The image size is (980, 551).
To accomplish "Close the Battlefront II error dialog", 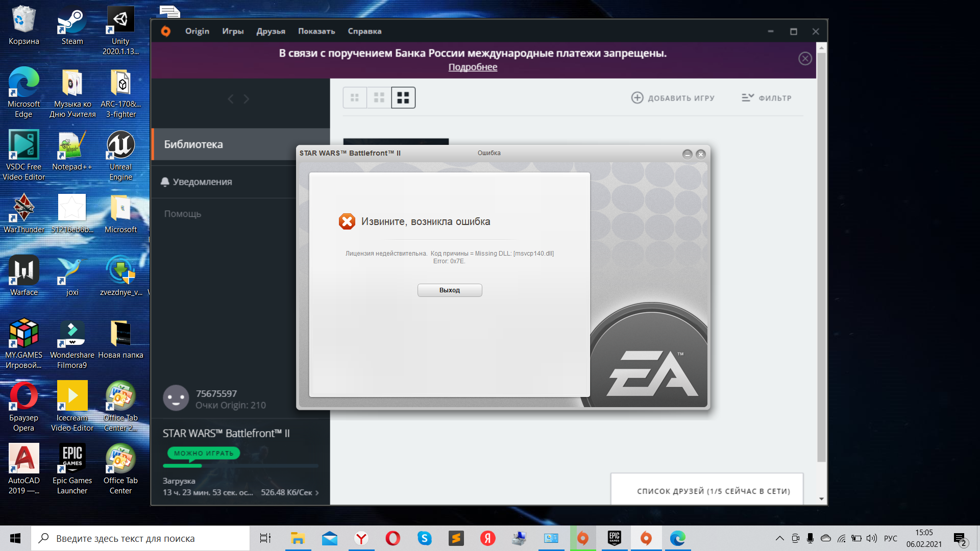I will click(x=701, y=154).
